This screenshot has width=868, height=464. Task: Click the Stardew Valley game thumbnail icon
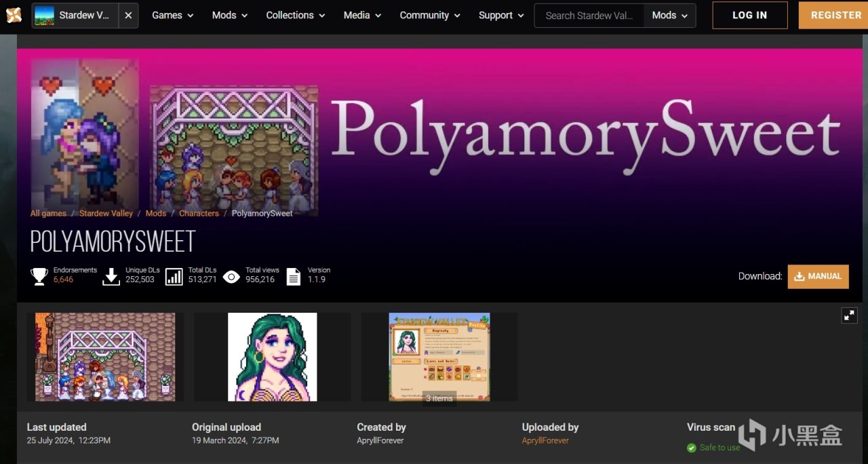pyautogui.click(x=45, y=15)
